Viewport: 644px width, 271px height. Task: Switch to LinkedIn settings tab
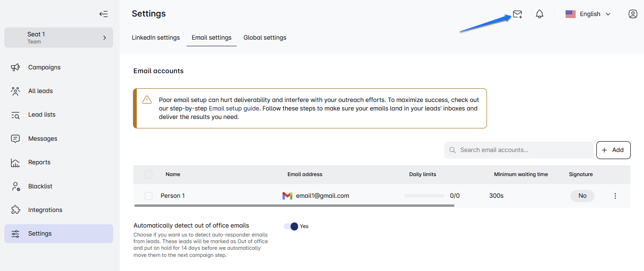point(156,38)
